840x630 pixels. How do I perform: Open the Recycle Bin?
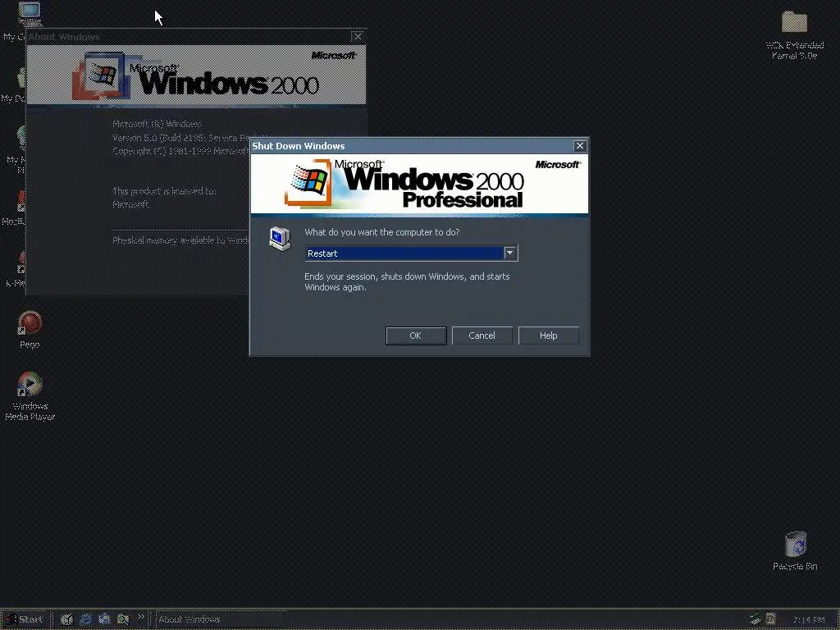pos(795,550)
